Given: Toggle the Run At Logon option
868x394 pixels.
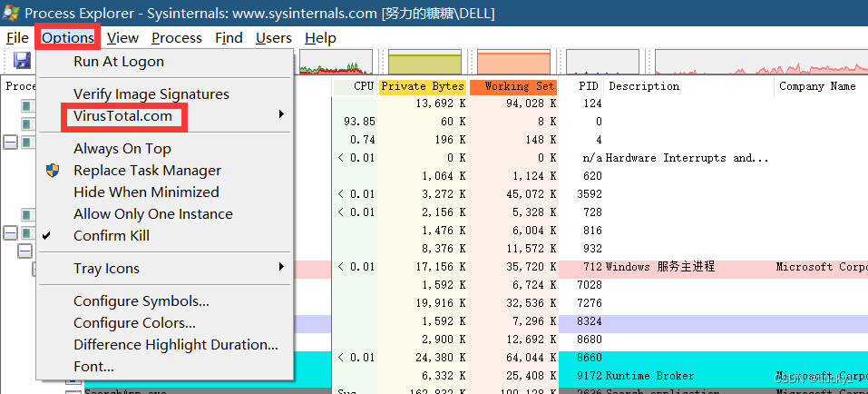Looking at the screenshot, I should coord(119,62).
